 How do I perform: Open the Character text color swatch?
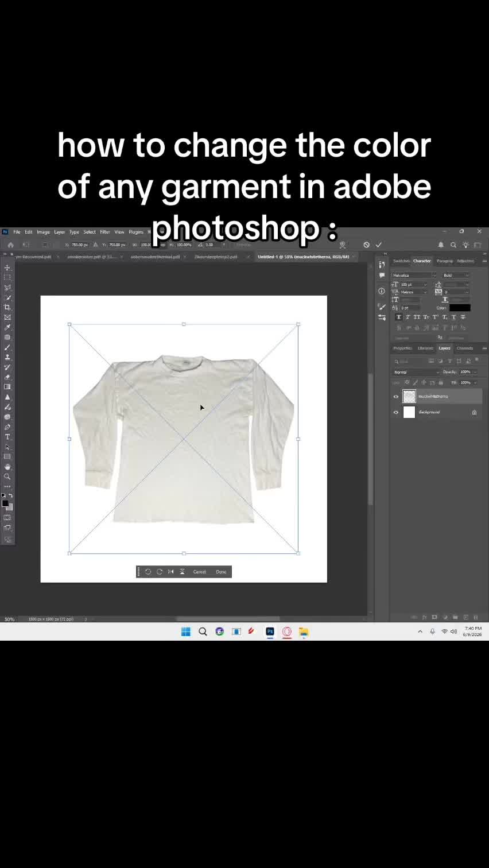point(460,308)
